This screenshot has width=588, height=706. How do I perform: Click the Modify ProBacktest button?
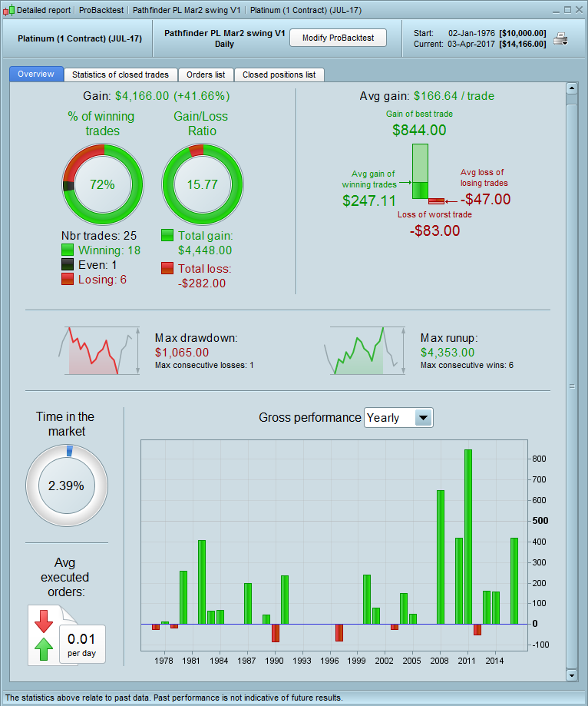point(338,38)
